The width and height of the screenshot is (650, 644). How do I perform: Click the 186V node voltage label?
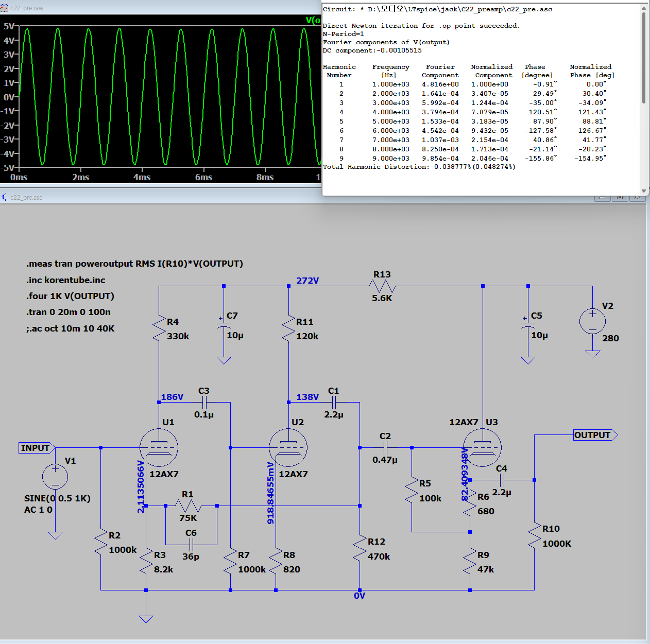coord(172,397)
